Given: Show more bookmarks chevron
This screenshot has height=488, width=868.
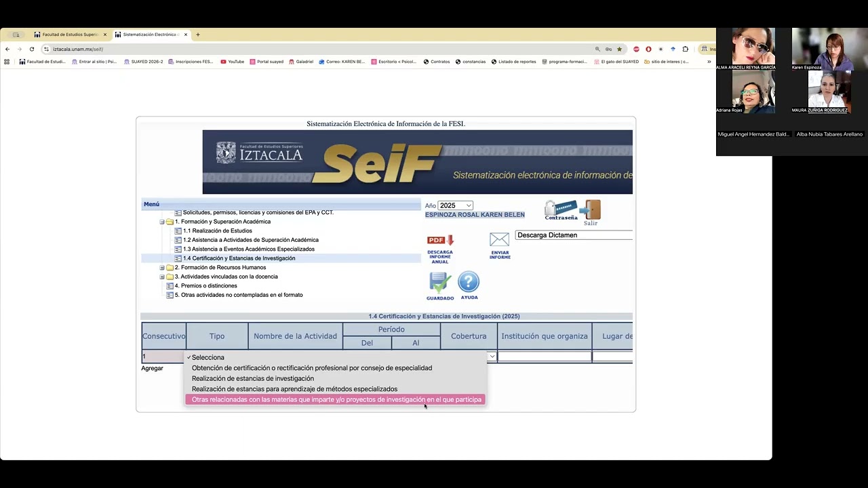Looking at the screenshot, I should 709,62.
